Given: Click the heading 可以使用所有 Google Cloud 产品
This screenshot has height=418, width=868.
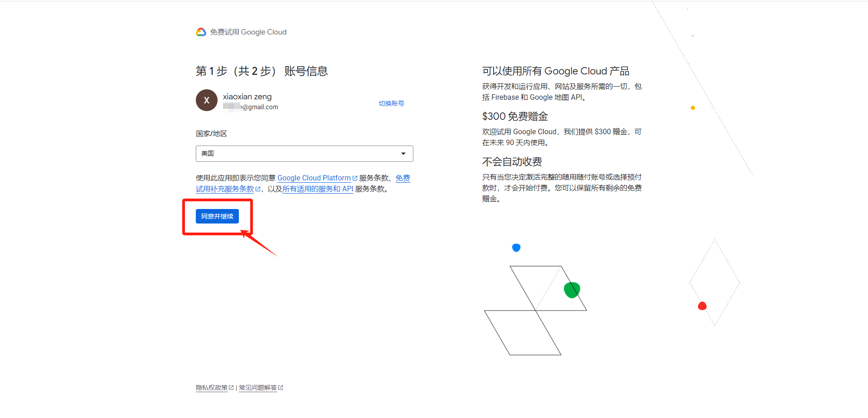Looking at the screenshot, I should pyautogui.click(x=556, y=71).
